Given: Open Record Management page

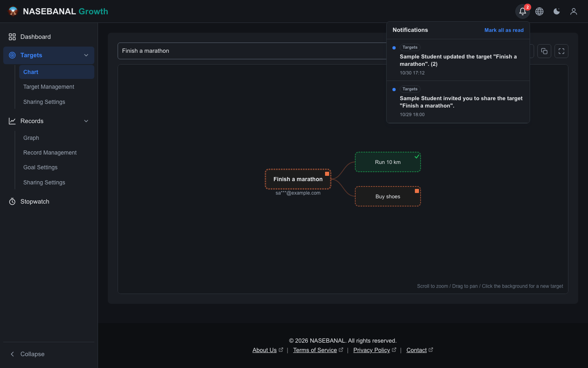Looking at the screenshot, I should point(57,153).
